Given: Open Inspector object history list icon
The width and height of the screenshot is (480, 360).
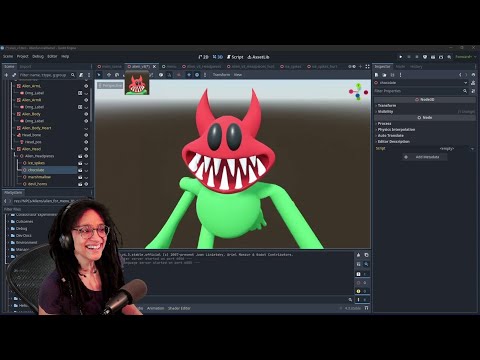Looking at the screenshot, I should click(473, 75).
